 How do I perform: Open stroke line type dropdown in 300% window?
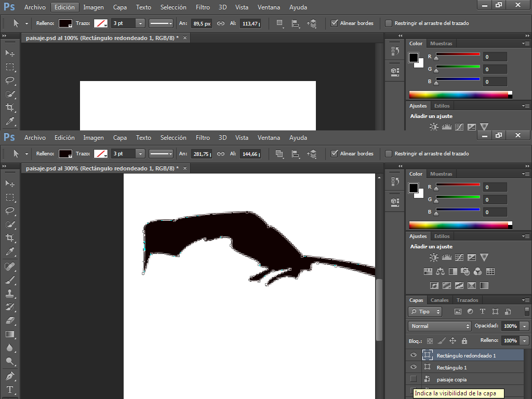[161, 154]
